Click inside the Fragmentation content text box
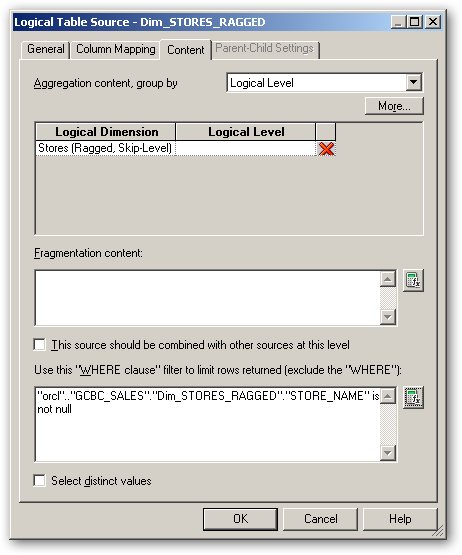 (208, 298)
